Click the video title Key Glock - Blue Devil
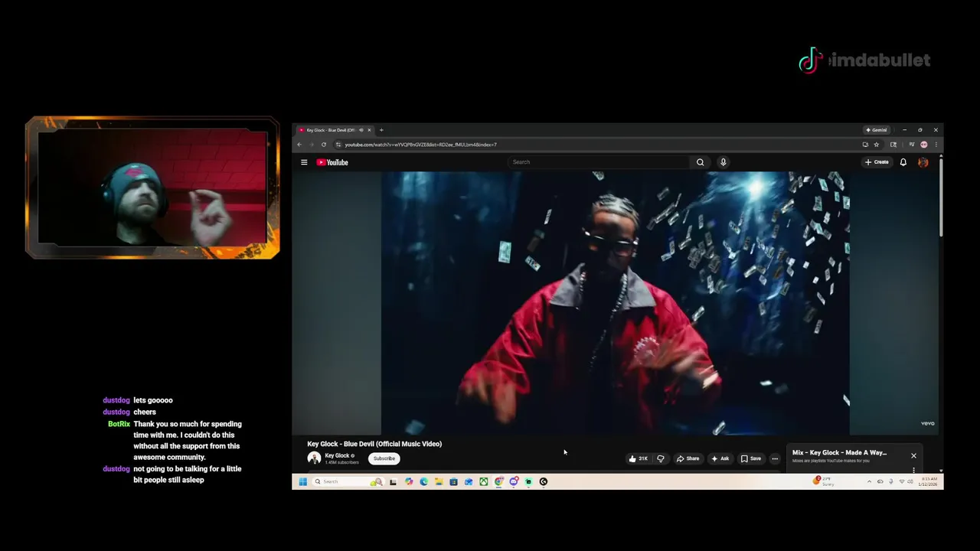 coord(374,444)
